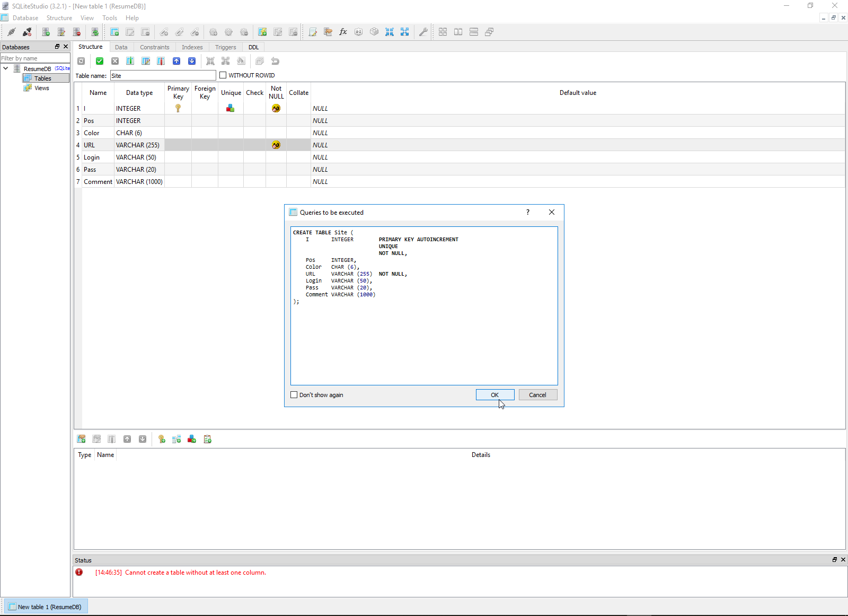Click the SQL query text area in dialog
This screenshot has height=616, width=848.
click(x=424, y=306)
